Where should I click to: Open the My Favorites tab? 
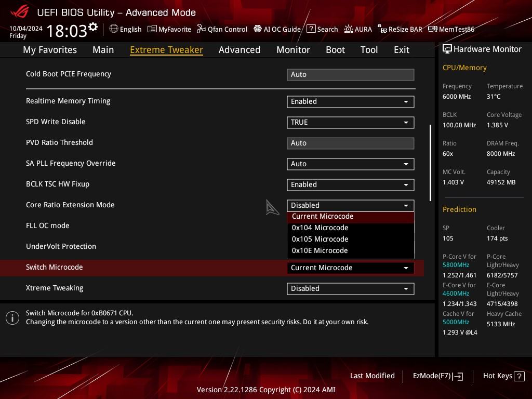click(50, 50)
